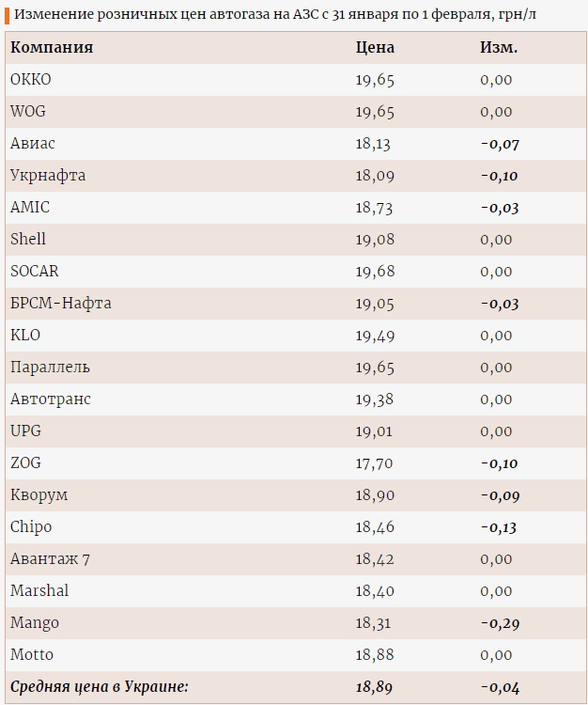The width and height of the screenshot is (588, 705).
Task: Click the AMIC company name
Action: tap(30, 207)
